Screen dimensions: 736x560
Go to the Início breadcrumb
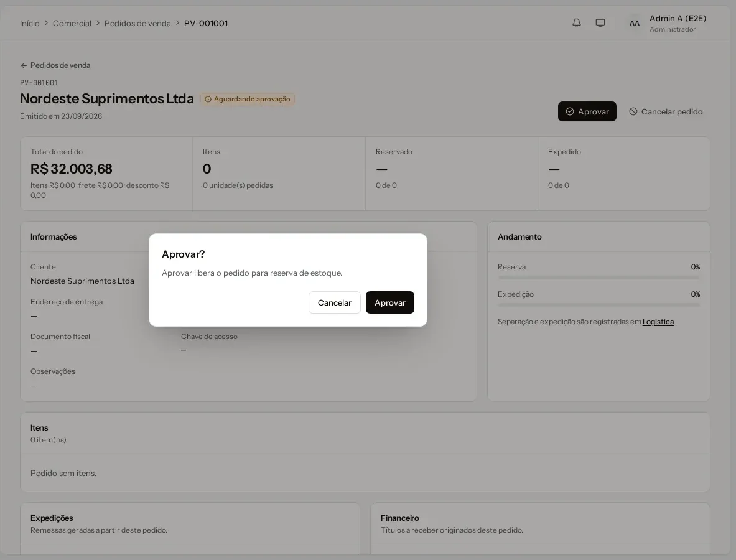[x=30, y=24]
